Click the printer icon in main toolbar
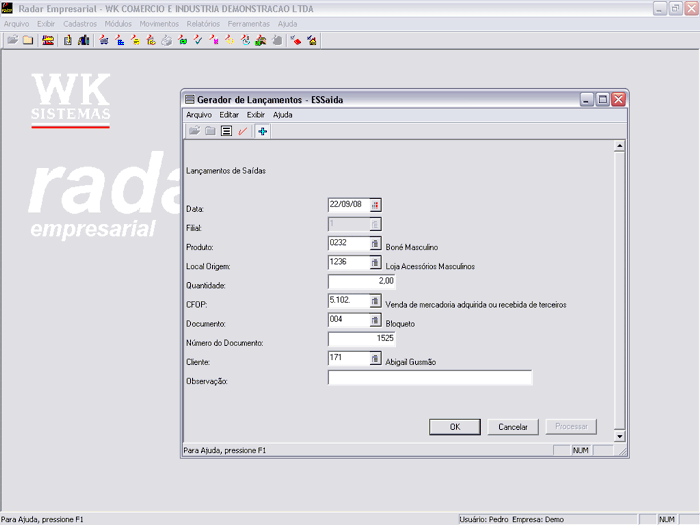The image size is (700, 525). tap(167, 40)
